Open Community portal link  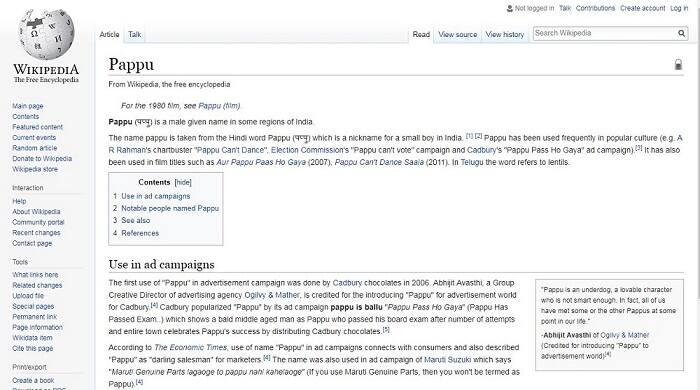tap(38, 222)
